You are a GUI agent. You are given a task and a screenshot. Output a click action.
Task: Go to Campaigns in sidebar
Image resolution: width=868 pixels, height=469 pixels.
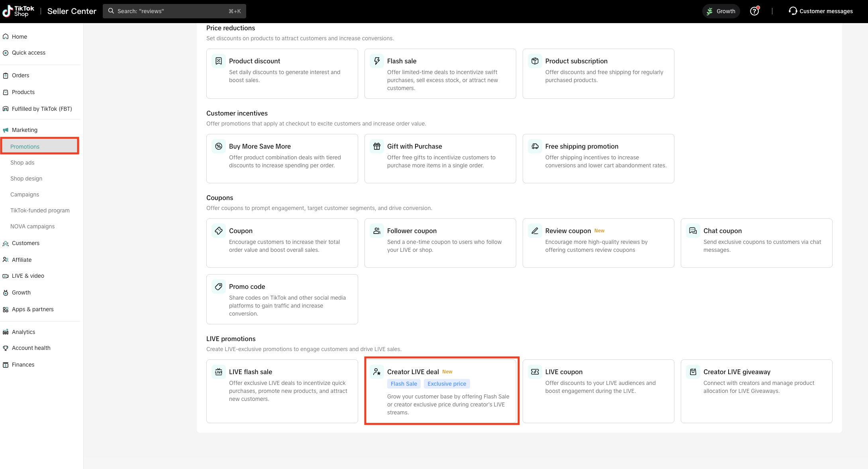point(25,194)
